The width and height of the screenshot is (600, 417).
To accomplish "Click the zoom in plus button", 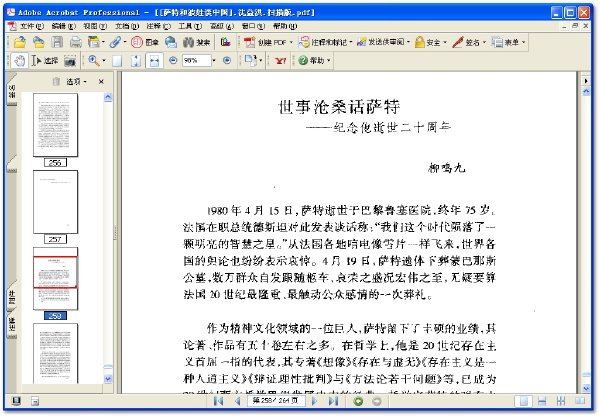I will click(227, 60).
